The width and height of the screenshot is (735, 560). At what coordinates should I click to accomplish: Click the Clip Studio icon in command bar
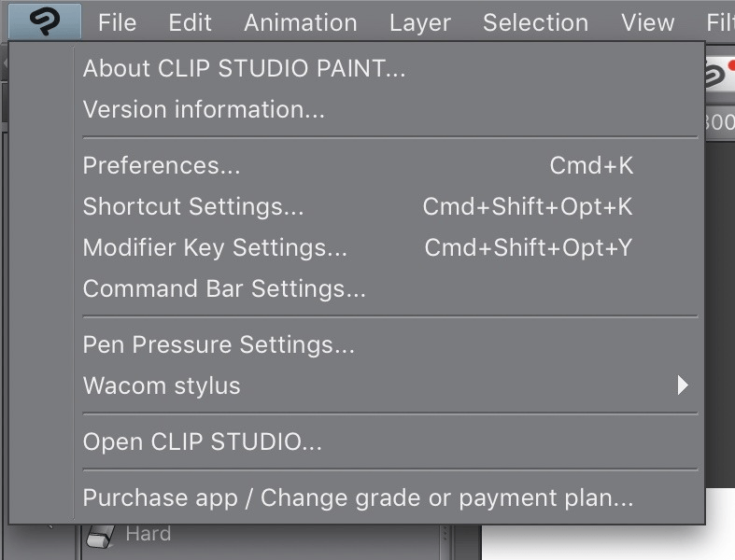coord(719,77)
